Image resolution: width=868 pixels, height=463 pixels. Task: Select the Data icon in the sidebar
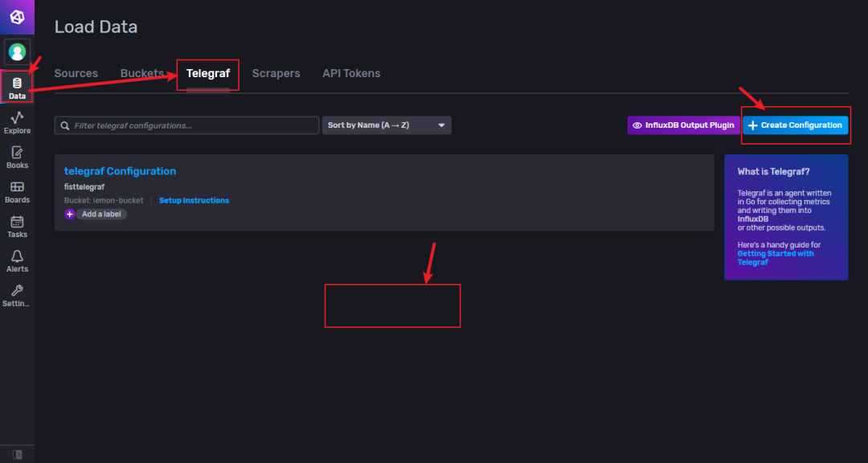coord(17,84)
